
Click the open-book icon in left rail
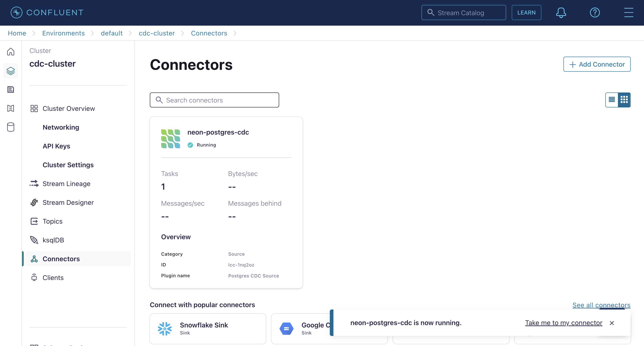[x=10, y=108]
